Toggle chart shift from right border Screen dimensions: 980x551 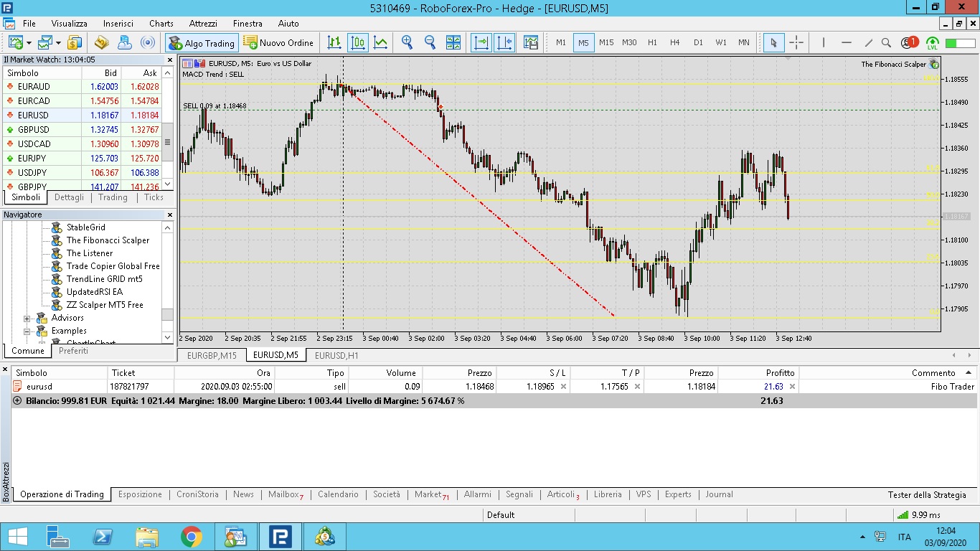(x=504, y=43)
